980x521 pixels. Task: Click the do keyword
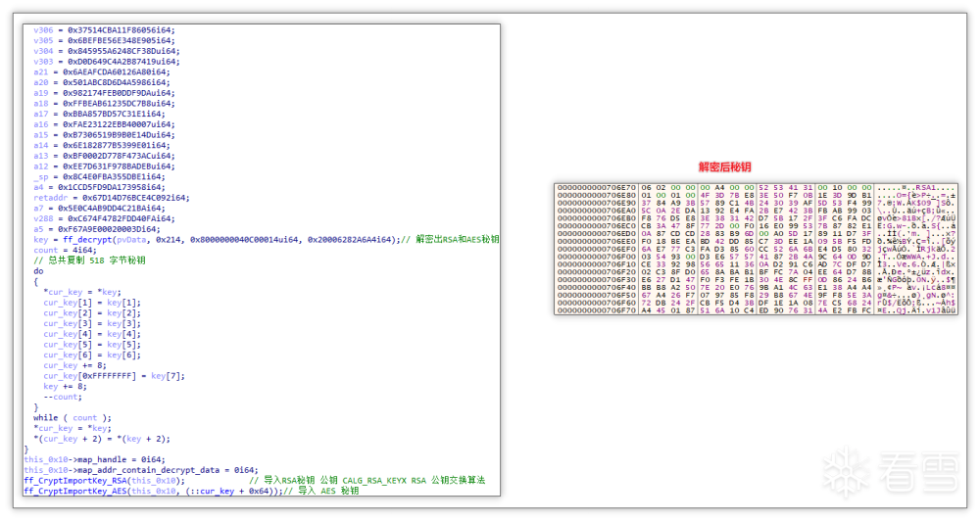38,271
